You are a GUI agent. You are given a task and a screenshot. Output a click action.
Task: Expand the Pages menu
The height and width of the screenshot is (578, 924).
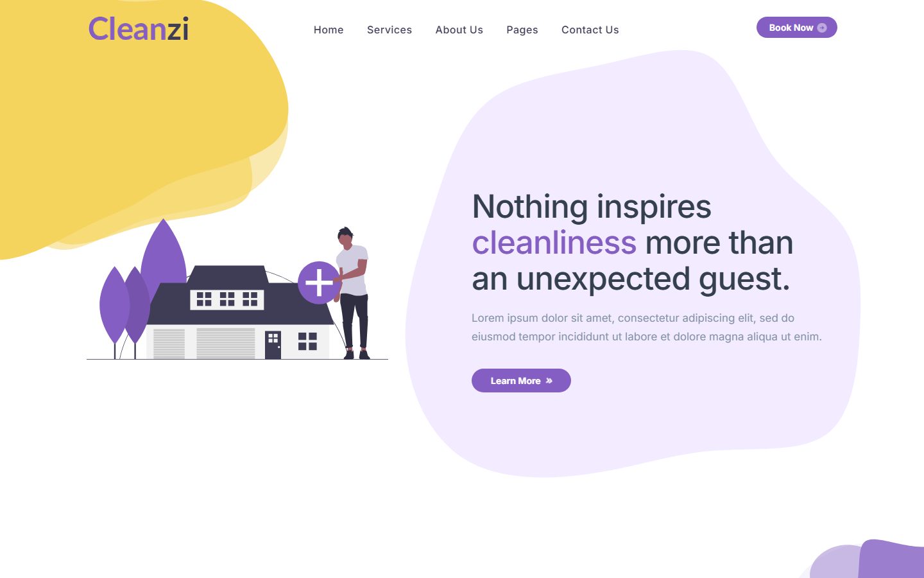tap(522, 30)
